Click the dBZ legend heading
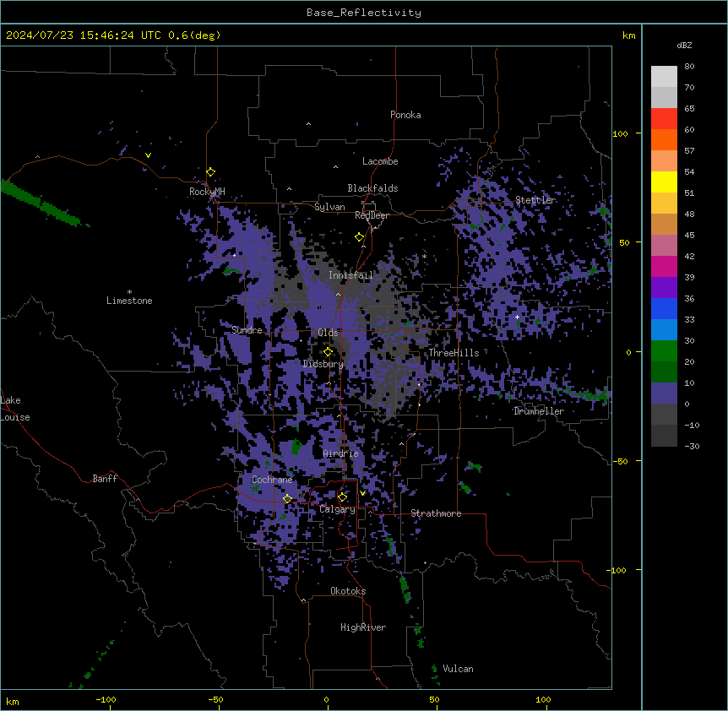The image size is (728, 711). click(x=684, y=45)
